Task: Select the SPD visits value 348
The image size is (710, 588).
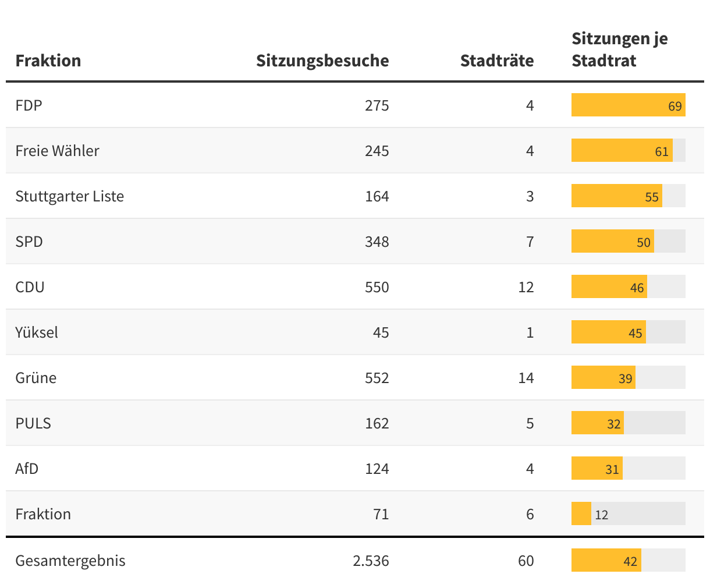Action: click(x=377, y=242)
